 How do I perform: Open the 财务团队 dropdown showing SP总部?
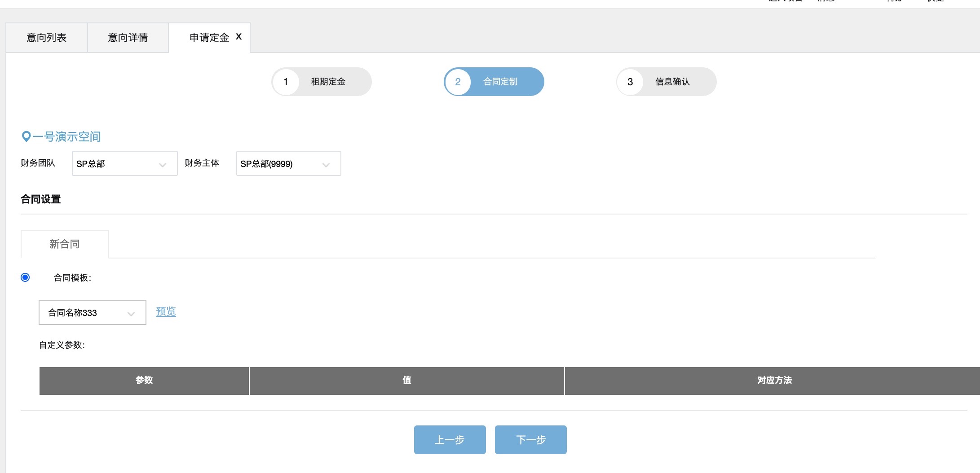[124, 164]
